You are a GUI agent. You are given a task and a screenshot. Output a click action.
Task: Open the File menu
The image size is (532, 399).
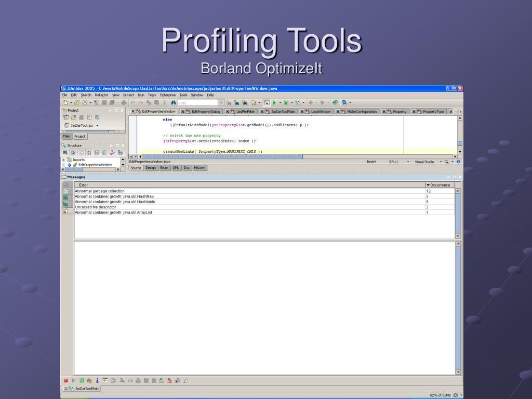pyautogui.click(x=64, y=95)
